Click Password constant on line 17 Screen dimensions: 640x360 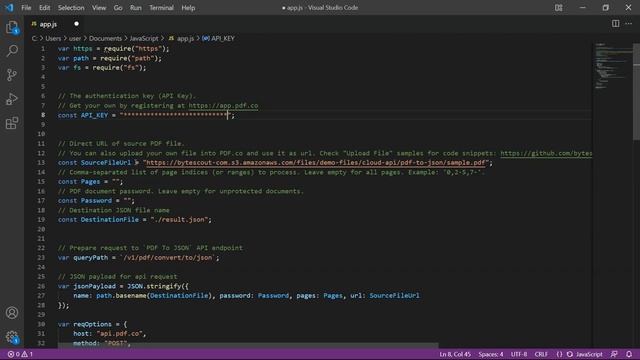(96, 201)
